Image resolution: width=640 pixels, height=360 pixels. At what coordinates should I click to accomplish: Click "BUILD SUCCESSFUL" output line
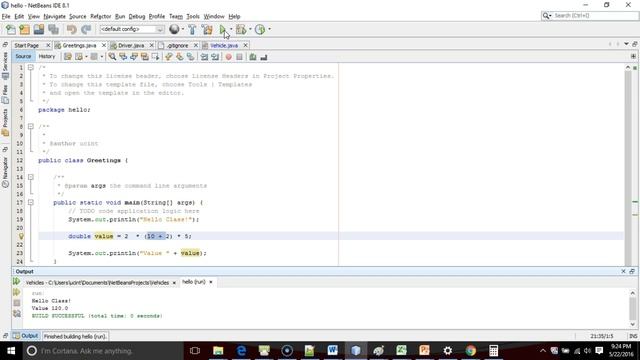click(97, 316)
